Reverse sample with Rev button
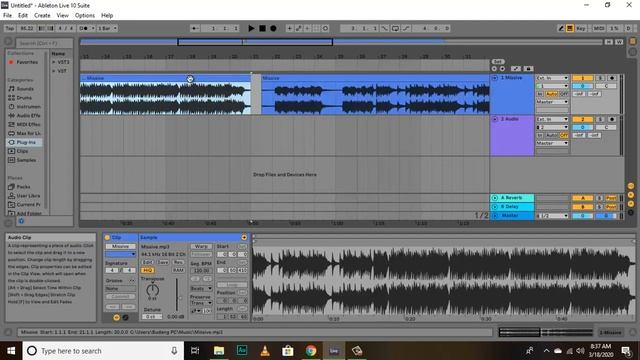 click(178, 262)
